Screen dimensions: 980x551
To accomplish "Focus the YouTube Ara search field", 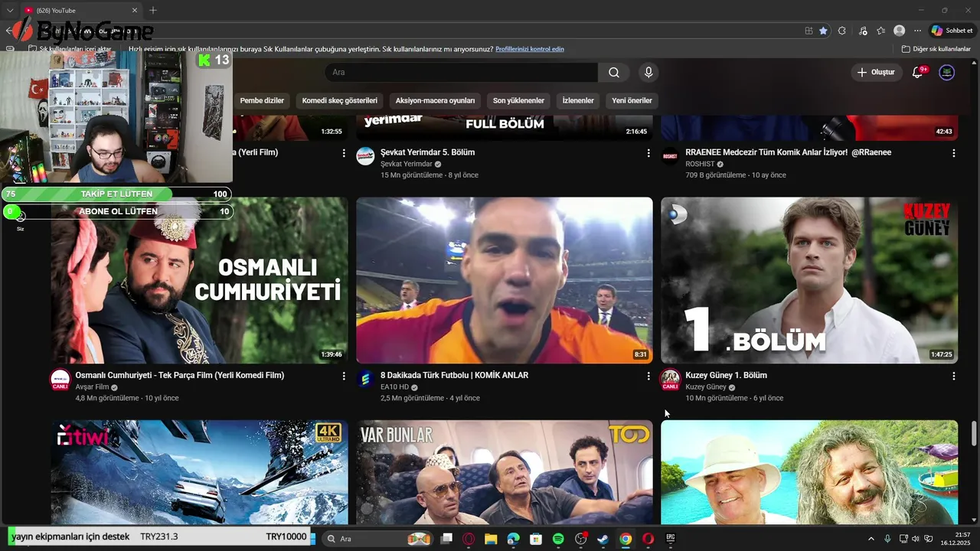I will (462, 72).
